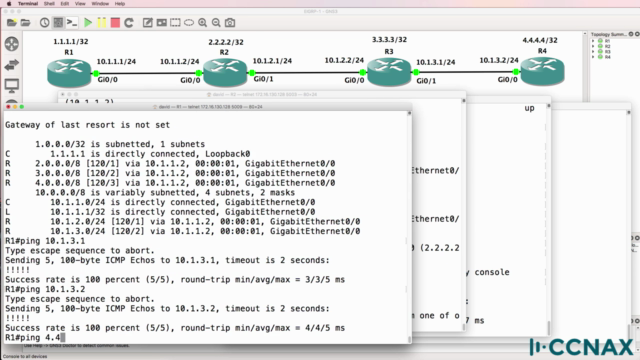Open the snapshot manager clock icon
Screen dimensions: 640x360
(x=44, y=22)
